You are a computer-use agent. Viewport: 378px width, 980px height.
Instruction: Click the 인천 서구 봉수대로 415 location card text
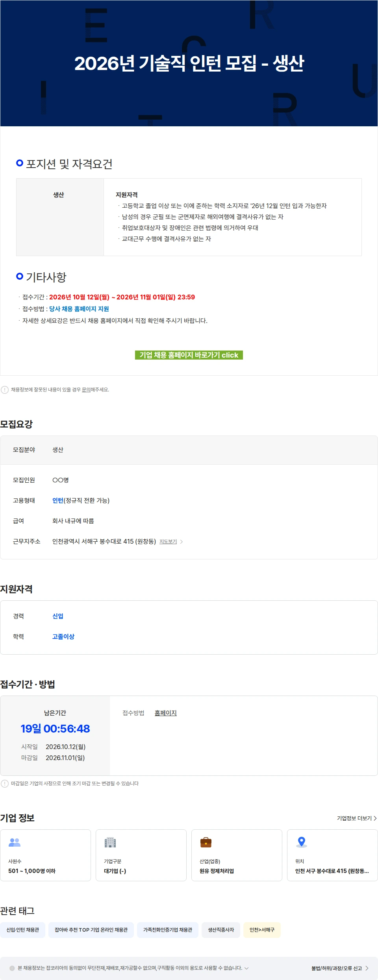332,871
